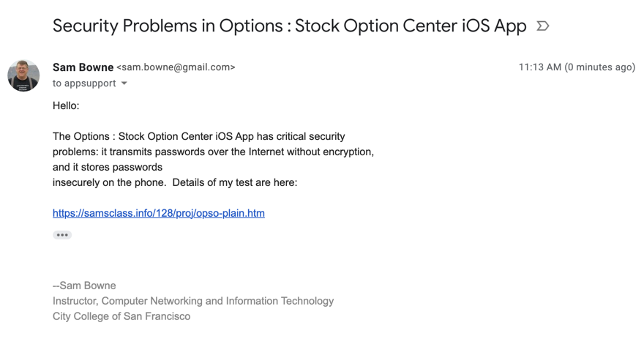Image resolution: width=644 pixels, height=339 pixels.
Task: Show trimmed content via ellipsis button
Action: pos(62,235)
